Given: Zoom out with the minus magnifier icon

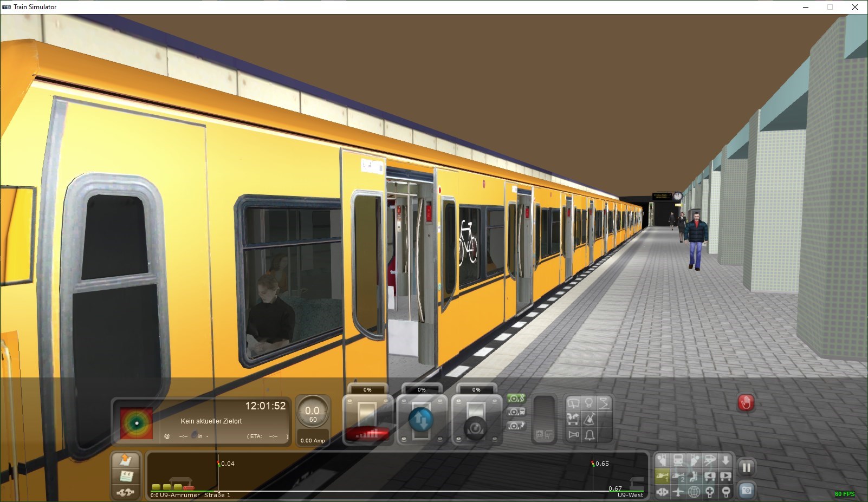Looking at the screenshot, I should tap(725, 492).
